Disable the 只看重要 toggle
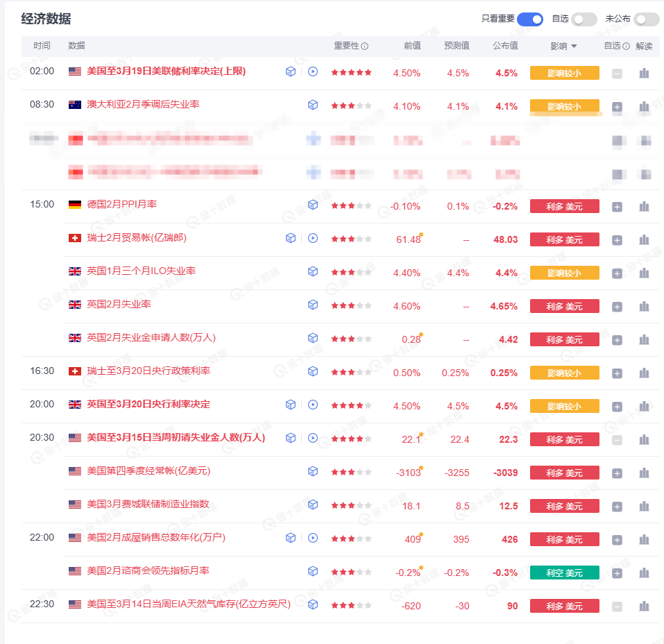 530,19
